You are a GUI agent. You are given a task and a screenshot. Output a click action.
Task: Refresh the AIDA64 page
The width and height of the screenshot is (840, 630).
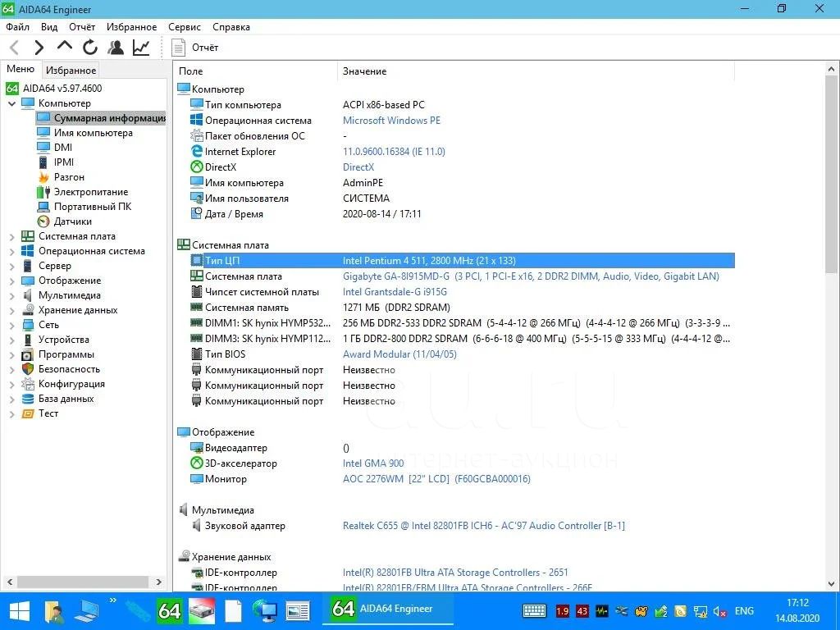[90, 48]
